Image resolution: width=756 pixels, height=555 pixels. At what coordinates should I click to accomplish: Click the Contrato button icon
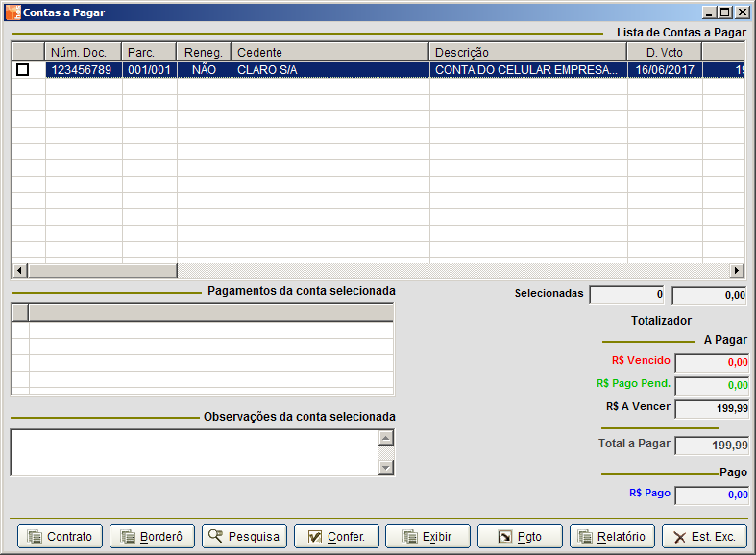pyautogui.click(x=36, y=537)
